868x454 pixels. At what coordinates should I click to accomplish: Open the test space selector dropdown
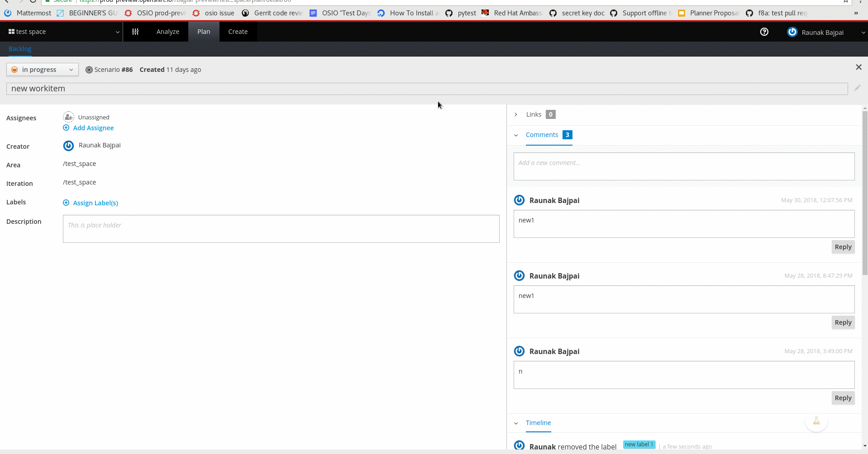pyautogui.click(x=64, y=32)
